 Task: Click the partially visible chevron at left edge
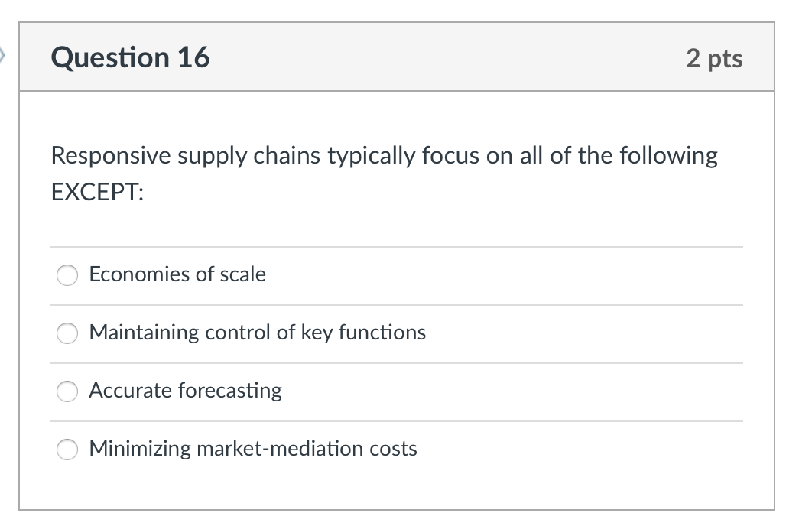[4, 54]
